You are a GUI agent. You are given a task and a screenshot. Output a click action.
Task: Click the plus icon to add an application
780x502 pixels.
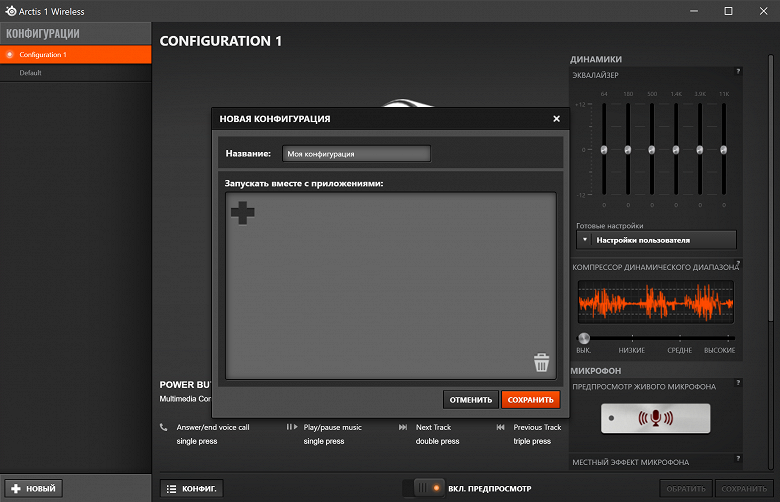(243, 213)
